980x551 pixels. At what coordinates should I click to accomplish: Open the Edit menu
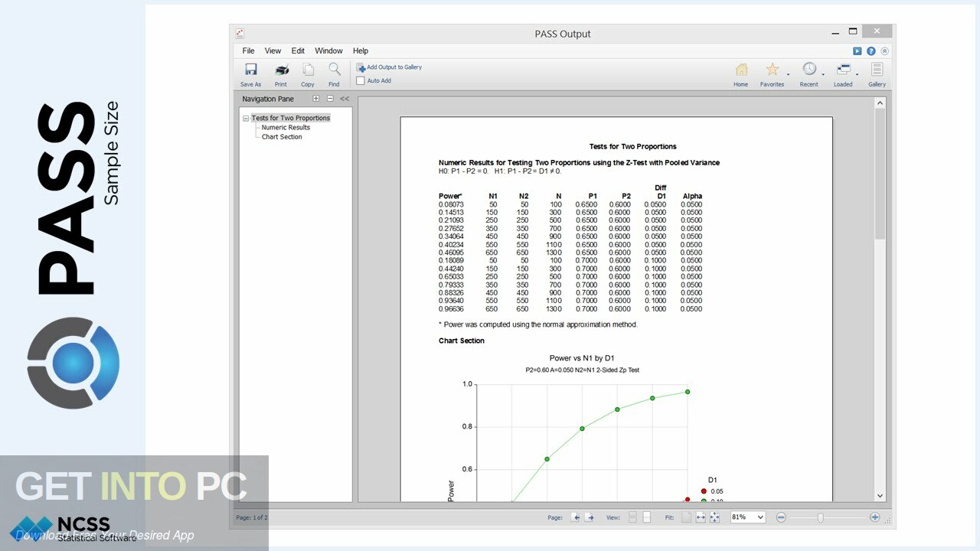coord(298,51)
